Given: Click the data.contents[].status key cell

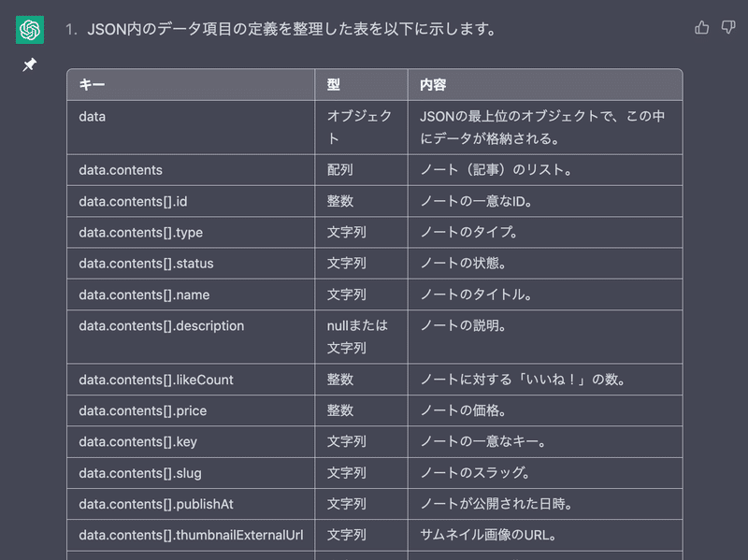Looking at the screenshot, I should pos(191,264).
